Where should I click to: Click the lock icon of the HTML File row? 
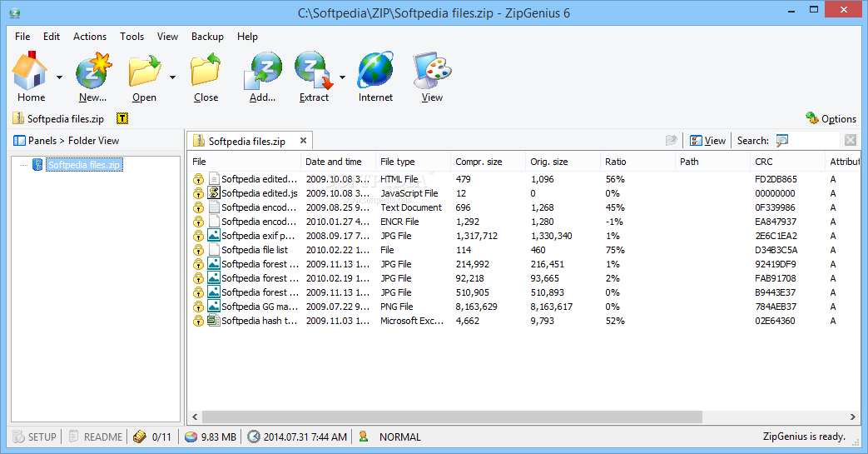(x=198, y=179)
